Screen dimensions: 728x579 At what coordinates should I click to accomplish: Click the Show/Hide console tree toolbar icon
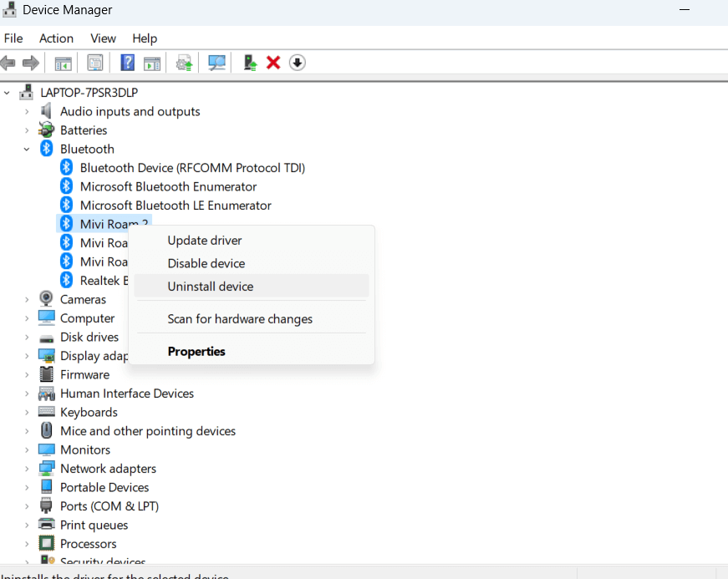[x=63, y=63]
